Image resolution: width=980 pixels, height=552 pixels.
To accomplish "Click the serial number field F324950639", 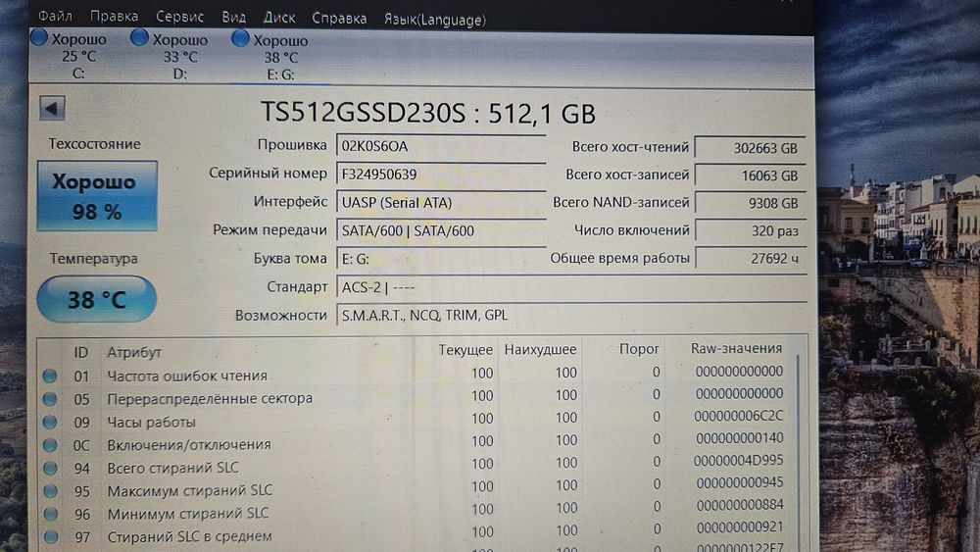I will [x=441, y=174].
